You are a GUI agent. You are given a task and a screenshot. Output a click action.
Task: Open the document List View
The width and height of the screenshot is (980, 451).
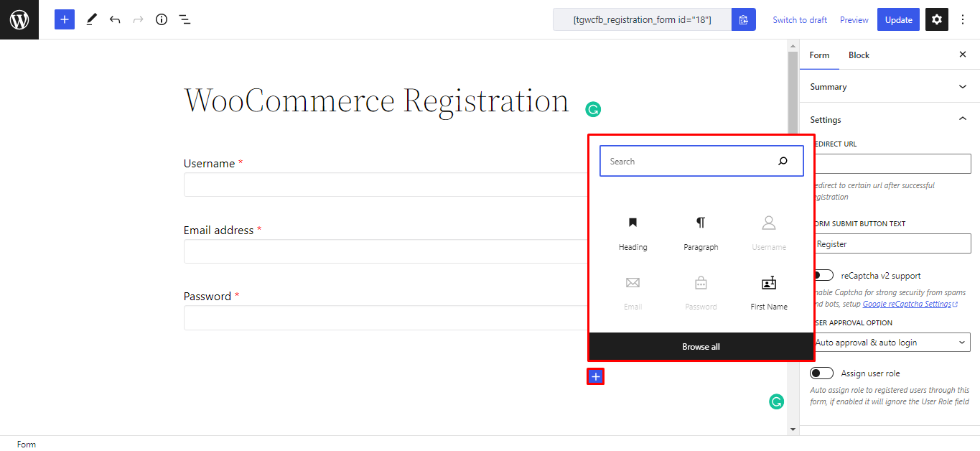pos(185,19)
